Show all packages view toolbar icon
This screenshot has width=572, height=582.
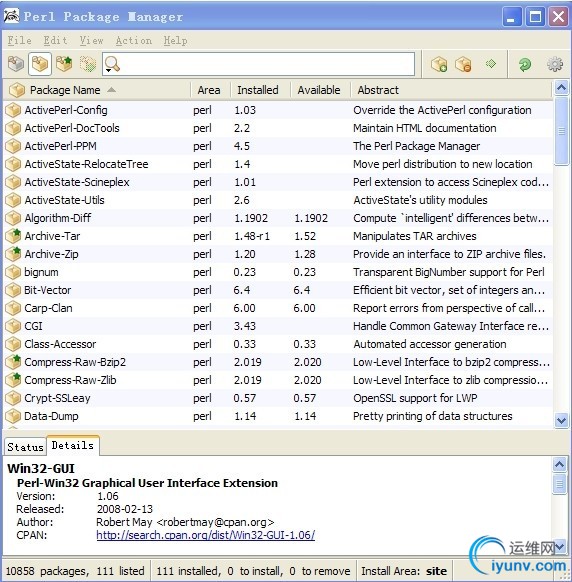pyautogui.click(x=16, y=64)
